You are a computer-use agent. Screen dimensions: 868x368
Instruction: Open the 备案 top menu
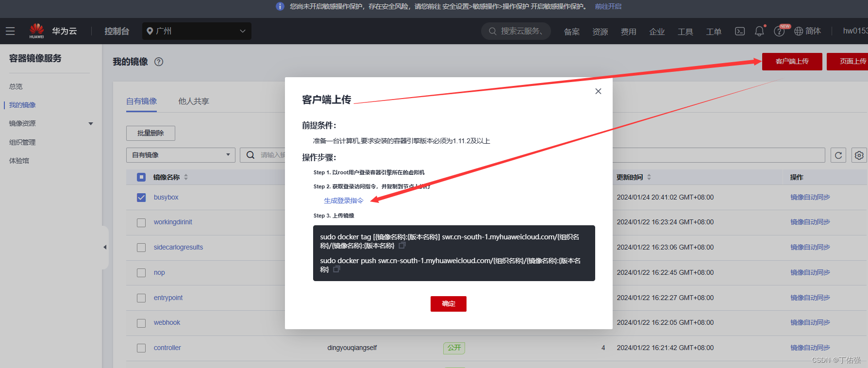pos(572,32)
